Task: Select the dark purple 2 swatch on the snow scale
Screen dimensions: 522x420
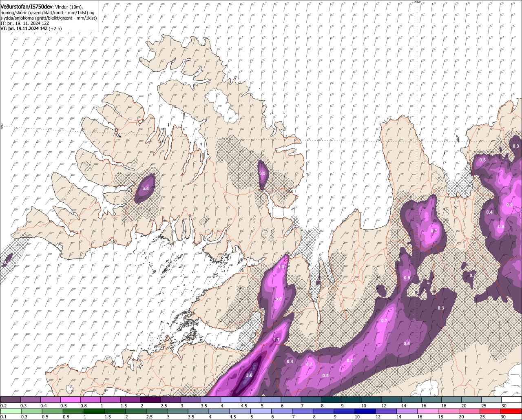Action: [150, 400]
